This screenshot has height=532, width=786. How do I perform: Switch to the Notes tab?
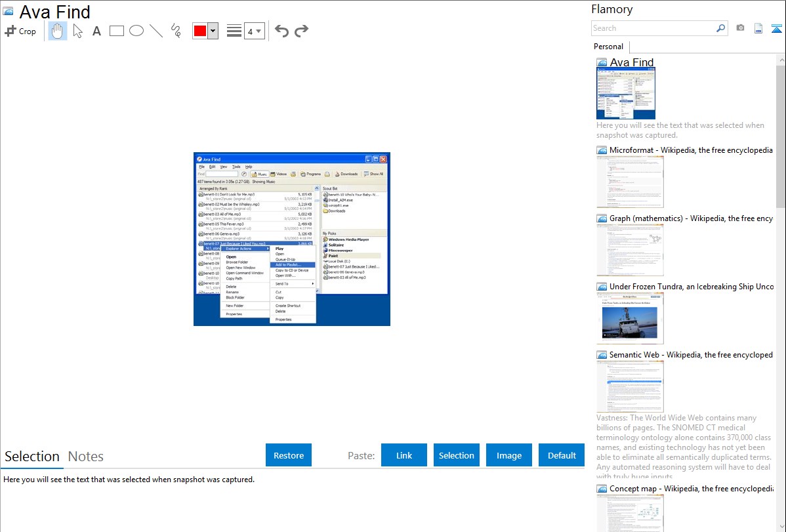point(86,457)
